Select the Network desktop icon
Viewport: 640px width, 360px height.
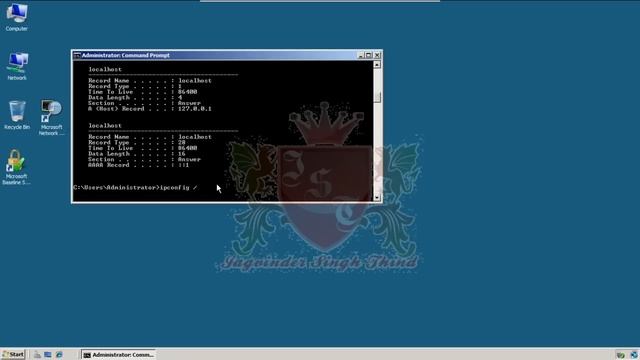click(x=17, y=66)
